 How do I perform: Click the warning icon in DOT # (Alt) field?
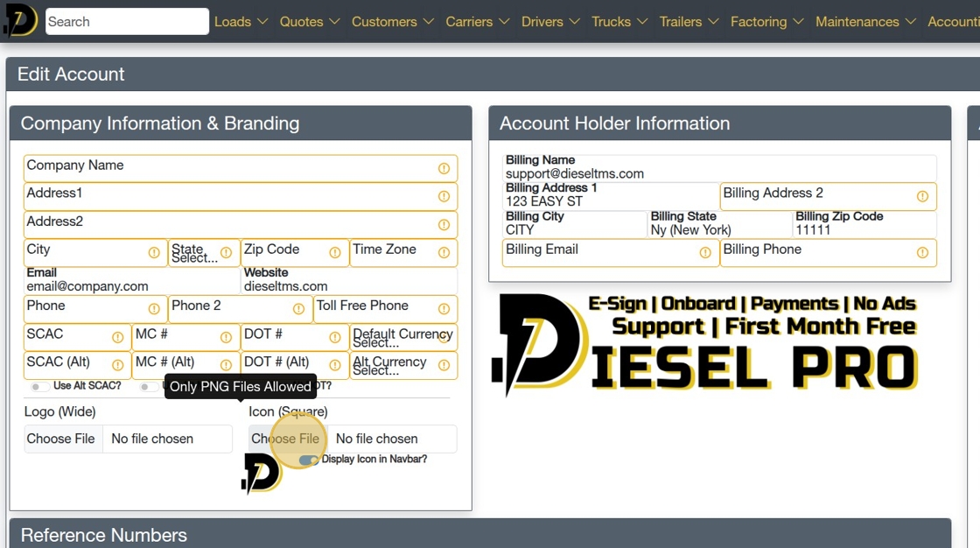335,365
